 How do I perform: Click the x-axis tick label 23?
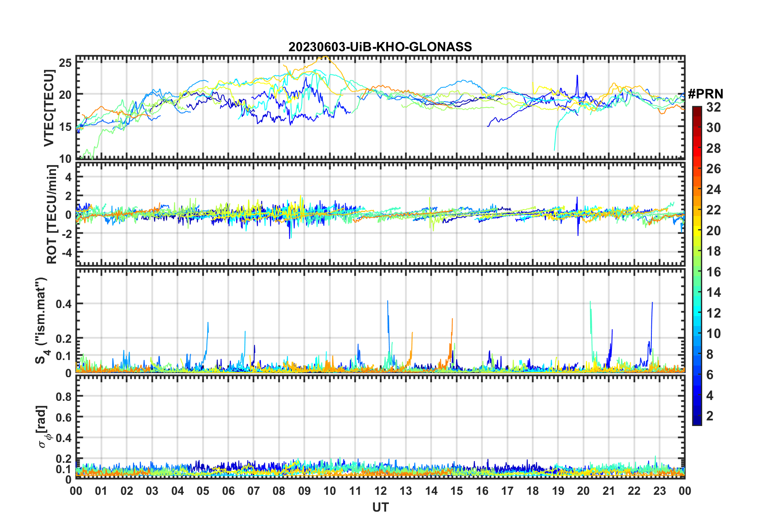pos(659,491)
